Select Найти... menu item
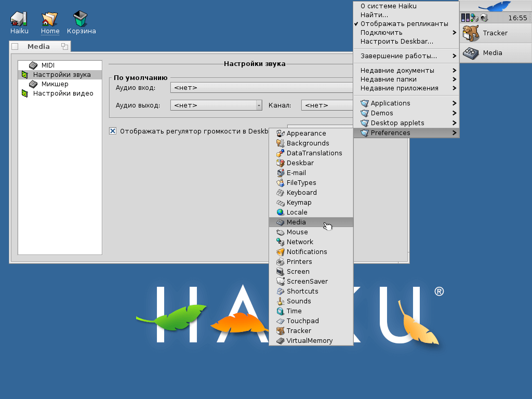The image size is (532, 399). pos(406,15)
